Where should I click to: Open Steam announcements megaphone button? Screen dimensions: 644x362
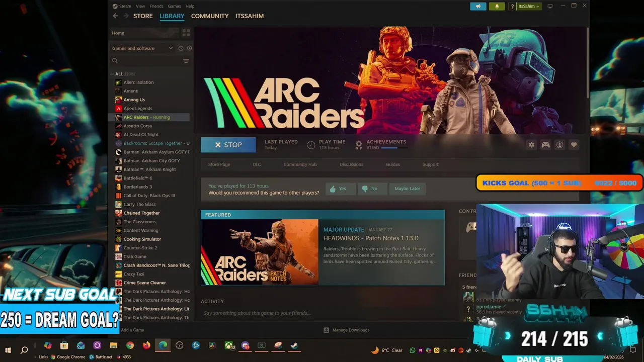point(478,6)
